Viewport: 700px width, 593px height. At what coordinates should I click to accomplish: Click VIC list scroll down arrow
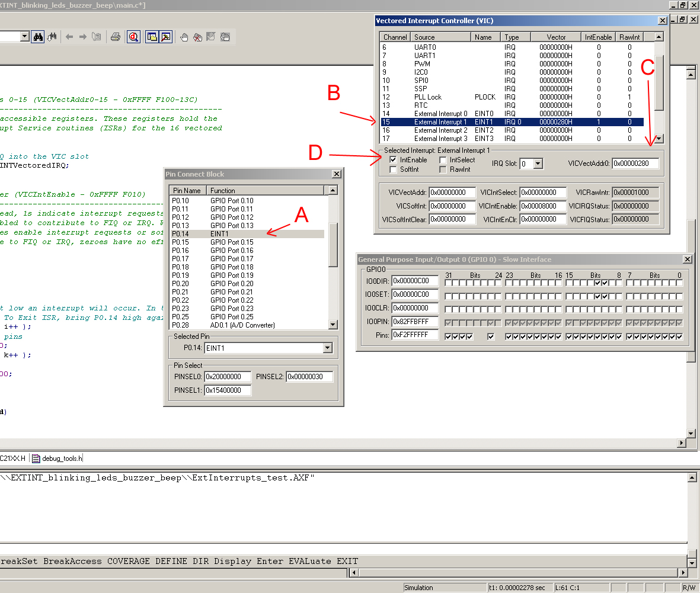659,139
